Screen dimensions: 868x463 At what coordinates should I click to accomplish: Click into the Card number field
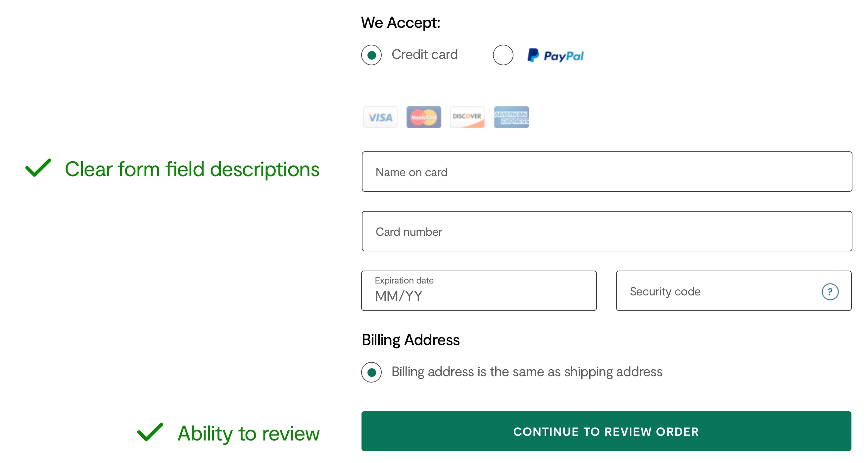pyautogui.click(x=607, y=231)
